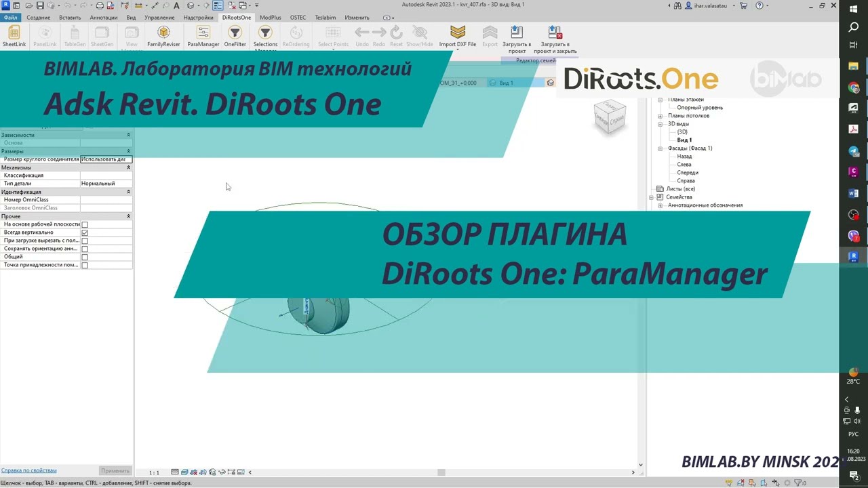Toggle 'Точка принадлежности пом...' checkbox

point(85,265)
